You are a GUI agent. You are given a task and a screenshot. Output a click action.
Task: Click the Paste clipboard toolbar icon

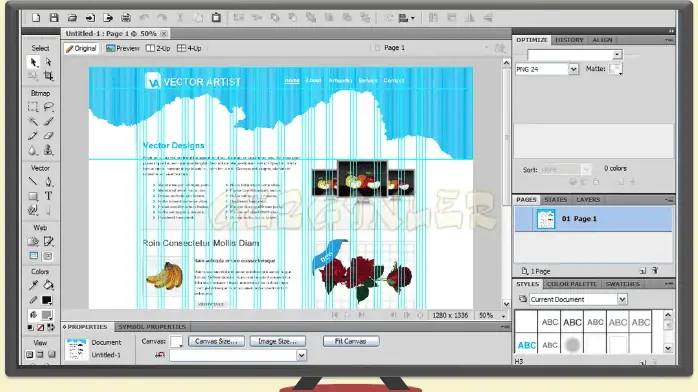coord(216,18)
